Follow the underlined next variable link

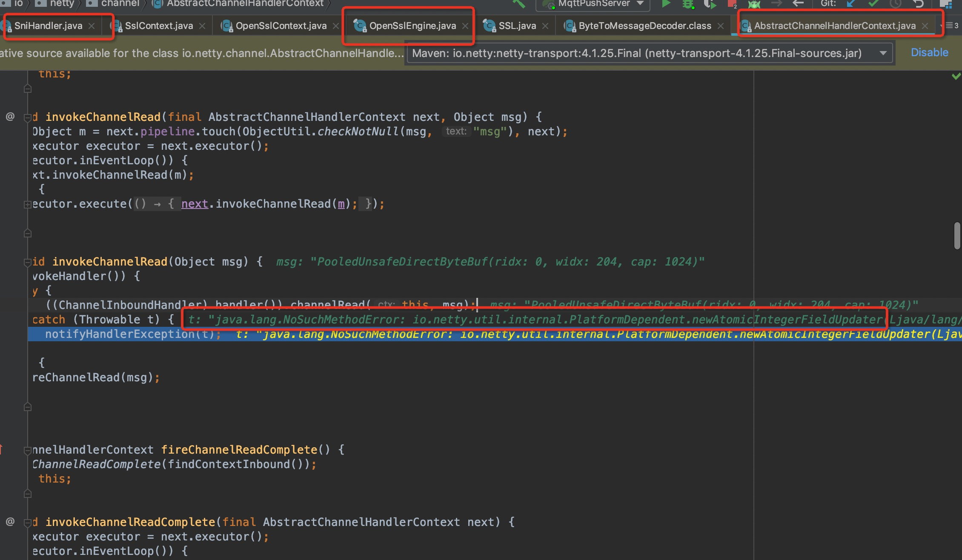[x=195, y=203]
